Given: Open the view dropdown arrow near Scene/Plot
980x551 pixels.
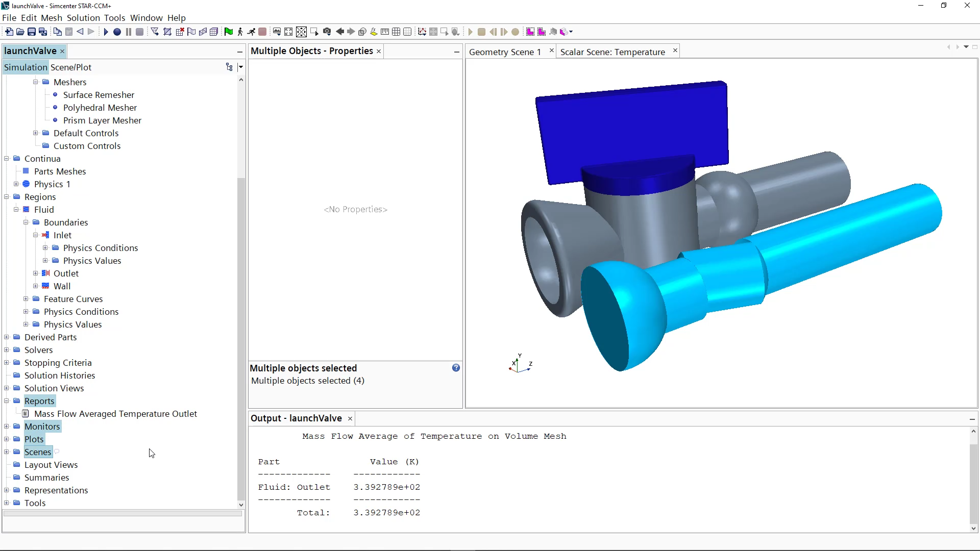Looking at the screenshot, I should [241, 67].
